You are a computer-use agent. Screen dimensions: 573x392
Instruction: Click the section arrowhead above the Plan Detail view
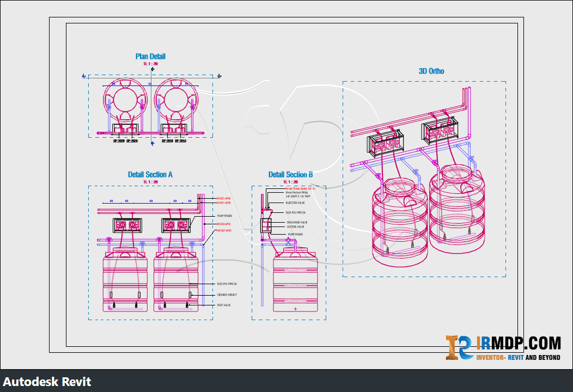[153, 69]
